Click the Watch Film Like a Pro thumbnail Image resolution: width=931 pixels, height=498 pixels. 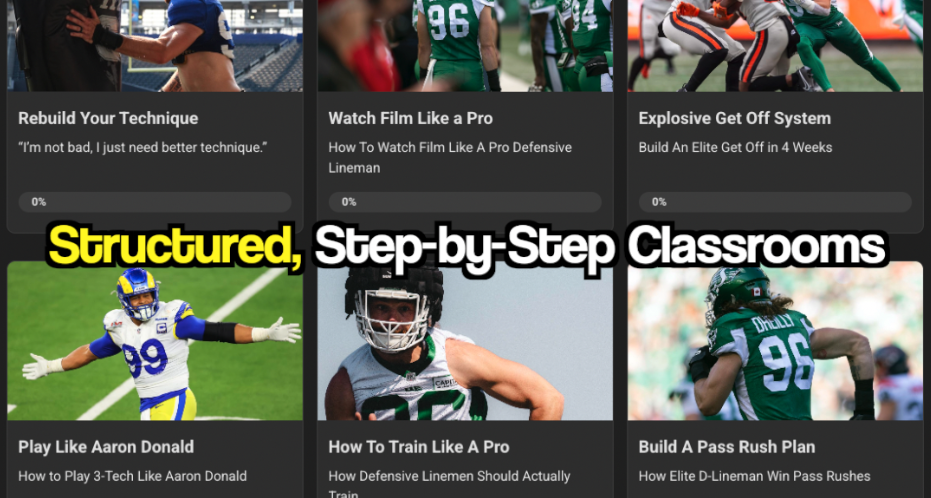point(465,46)
